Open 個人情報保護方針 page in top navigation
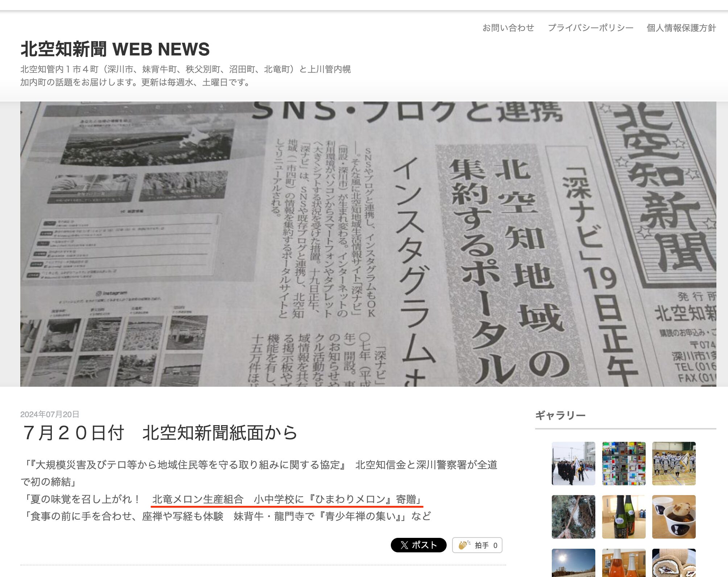Viewport: 728px width, 577px height. (681, 28)
